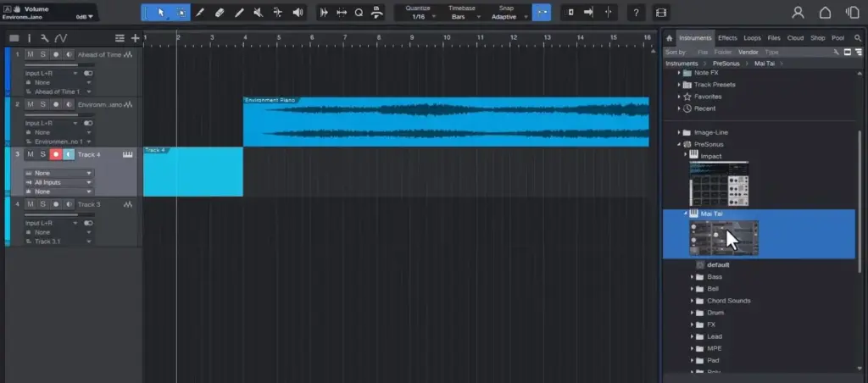The height and width of the screenshot is (383, 868).
Task: Select the Listen tool speaker icon
Action: coord(298,12)
